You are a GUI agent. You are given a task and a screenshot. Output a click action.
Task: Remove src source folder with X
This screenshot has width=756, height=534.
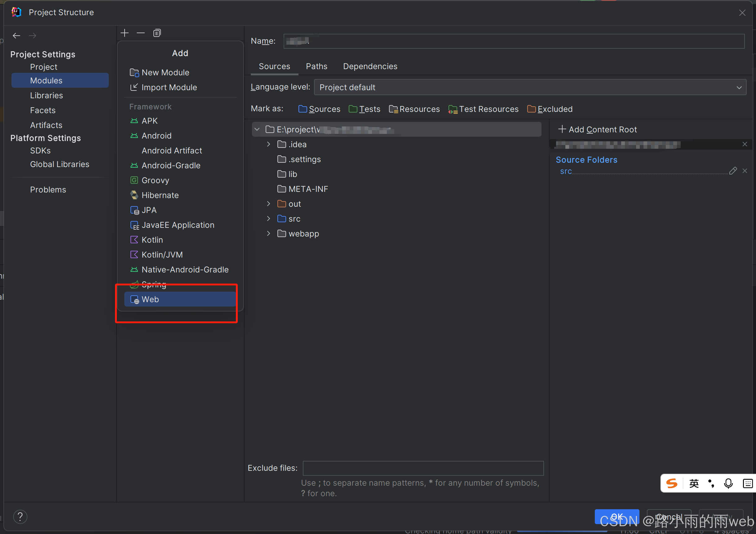(745, 171)
